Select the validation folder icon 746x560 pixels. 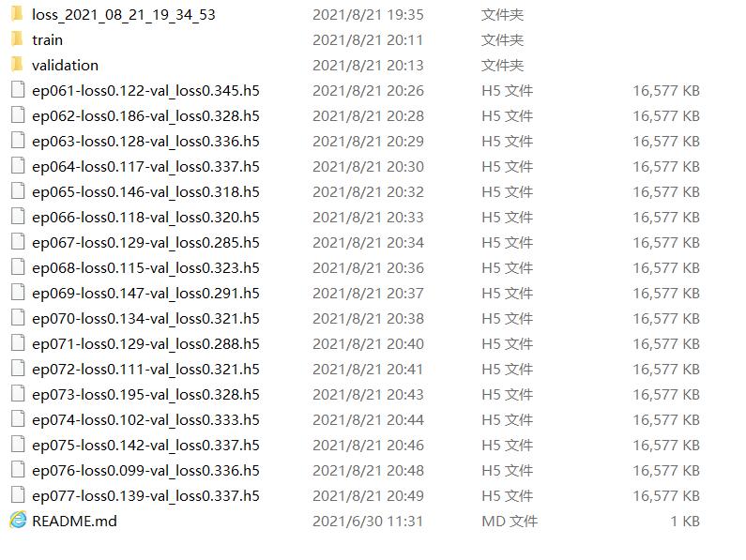[17, 65]
